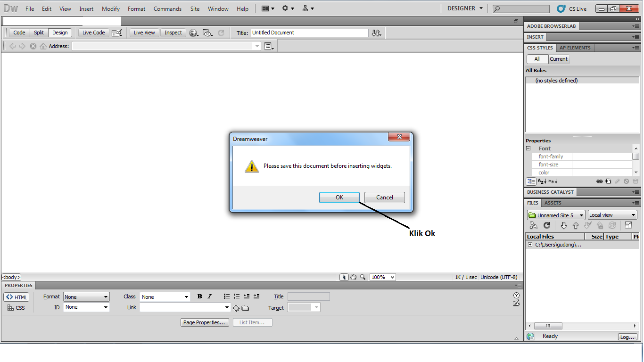Open the Class dropdown in Properties

[x=165, y=297]
